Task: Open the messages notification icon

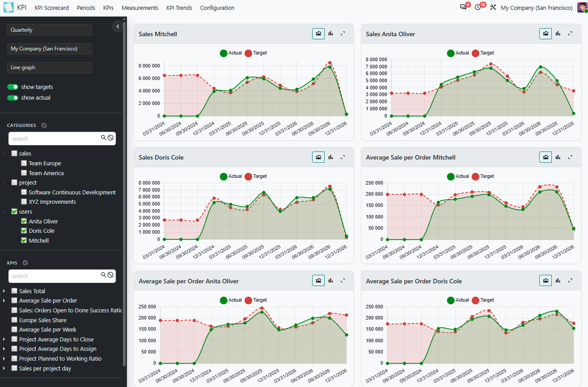Action: point(464,7)
